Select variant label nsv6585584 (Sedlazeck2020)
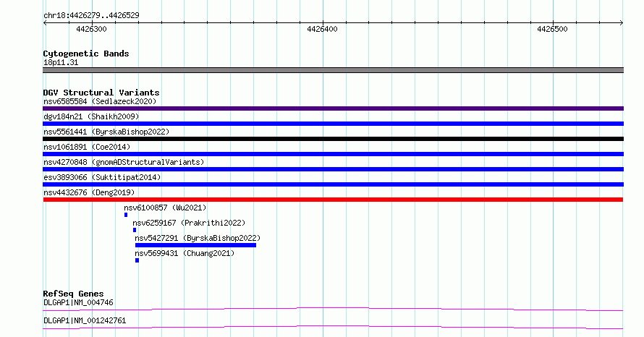The height and width of the screenshot is (337, 644). tap(100, 101)
